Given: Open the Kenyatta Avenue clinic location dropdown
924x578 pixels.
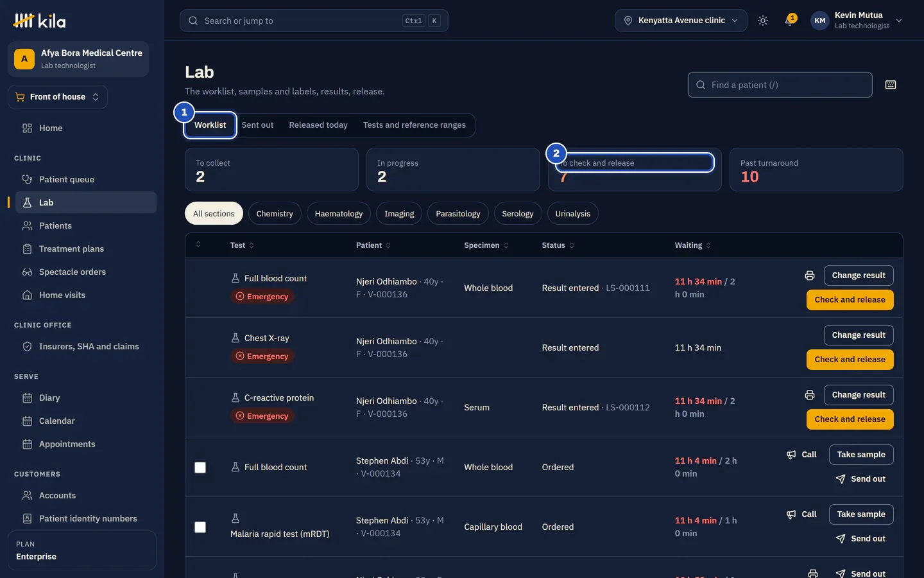Looking at the screenshot, I should coord(681,21).
